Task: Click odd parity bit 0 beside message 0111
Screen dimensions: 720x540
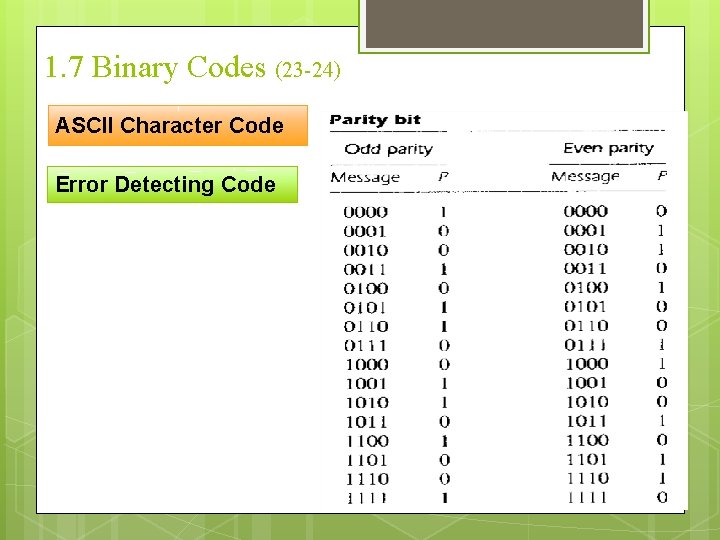Action: [444, 346]
